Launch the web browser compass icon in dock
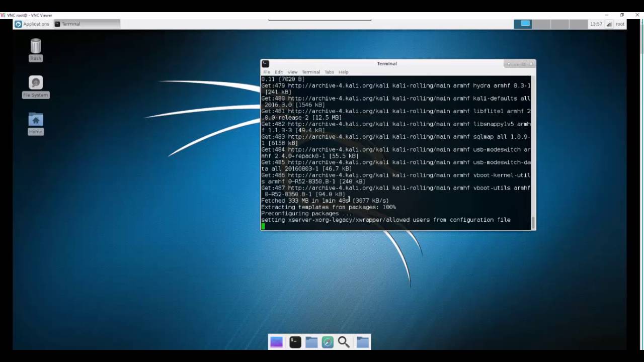The height and width of the screenshot is (362, 644). click(328, 342)
